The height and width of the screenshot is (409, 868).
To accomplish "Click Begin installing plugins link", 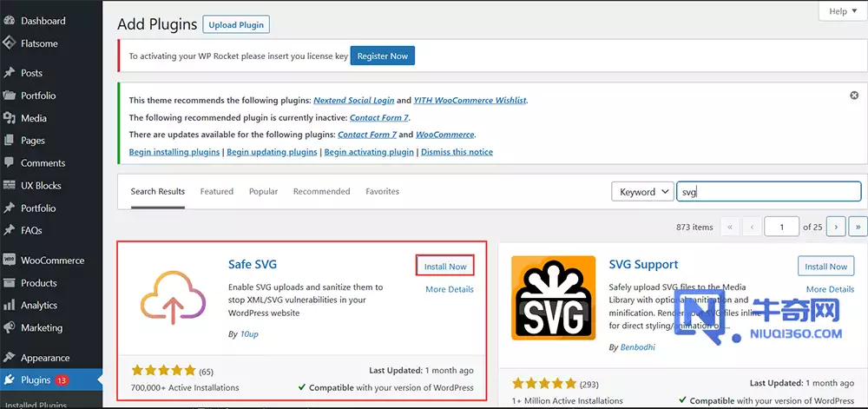I will click(174, 152).
